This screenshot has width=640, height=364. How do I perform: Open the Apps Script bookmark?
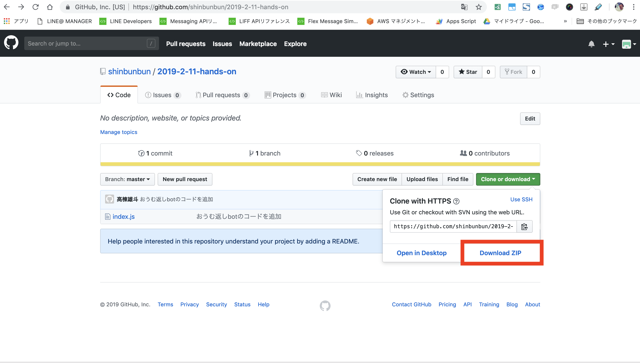point(456,21)
